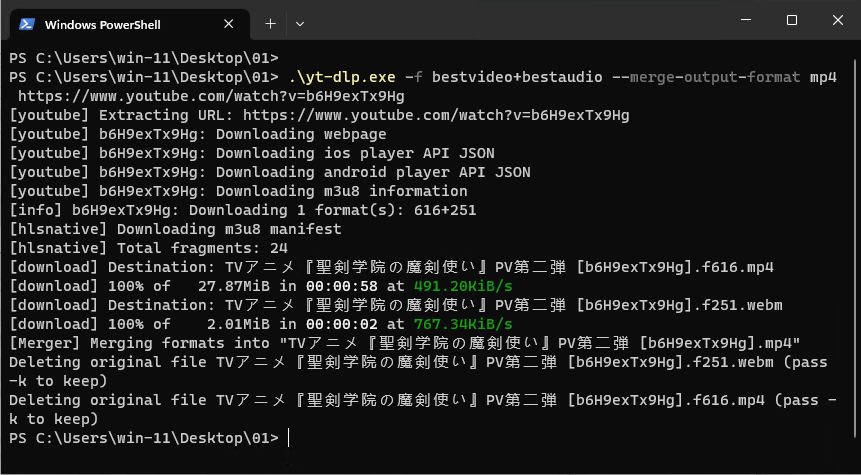Open the new tab profile dropdown

click(300, 24)
